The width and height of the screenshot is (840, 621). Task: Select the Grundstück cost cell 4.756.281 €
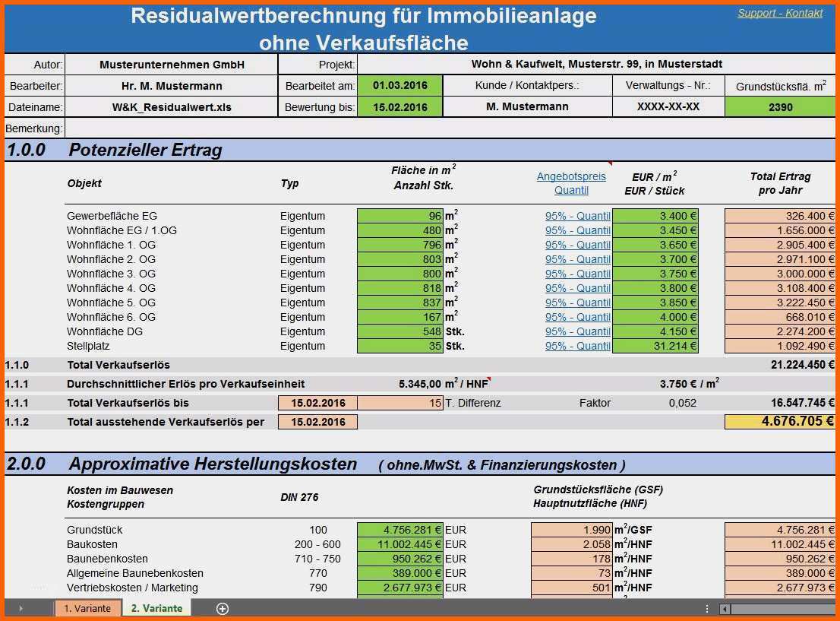tap(400, 530)
